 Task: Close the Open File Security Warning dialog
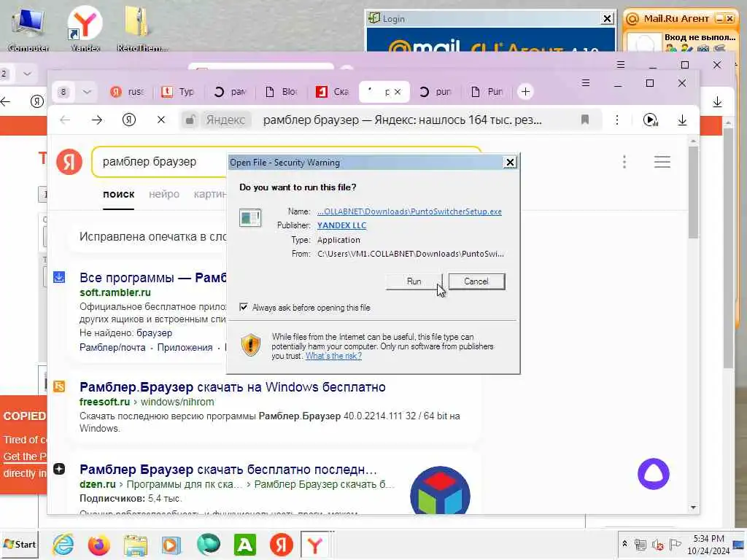click(x=510, y=163)
